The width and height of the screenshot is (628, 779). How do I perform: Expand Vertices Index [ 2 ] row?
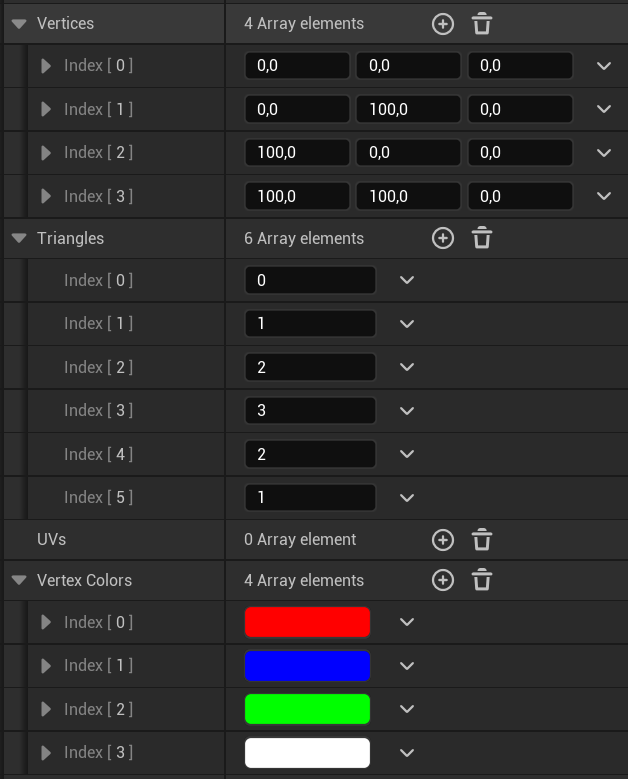pyautogui.click(x=46, y=153)
